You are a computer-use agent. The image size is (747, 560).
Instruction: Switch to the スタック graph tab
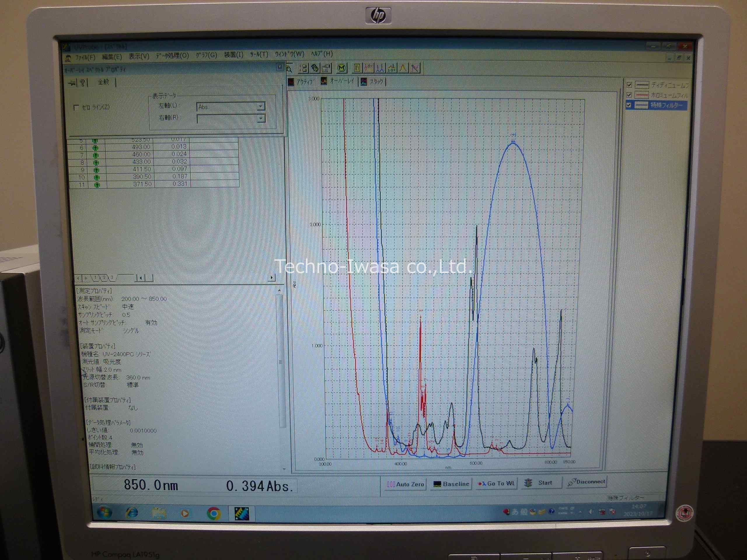[373, 82]
